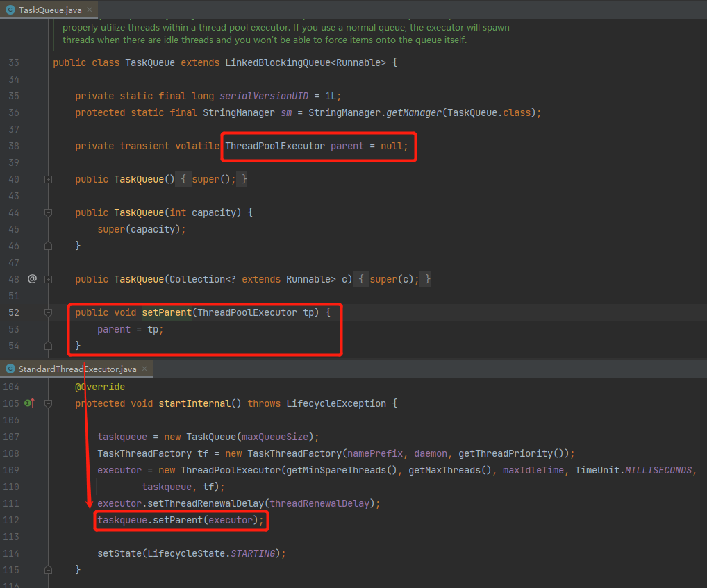
Task: Switch to the StandardThreadExecutor.java tab
Action: (77, 369)
